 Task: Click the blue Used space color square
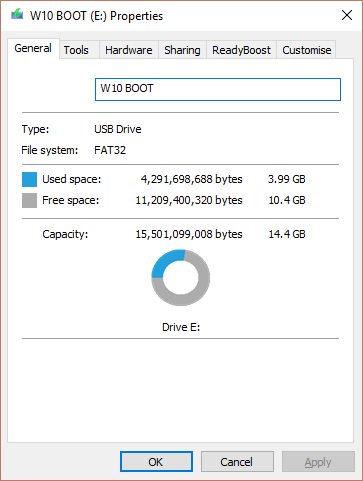[29, 179]
